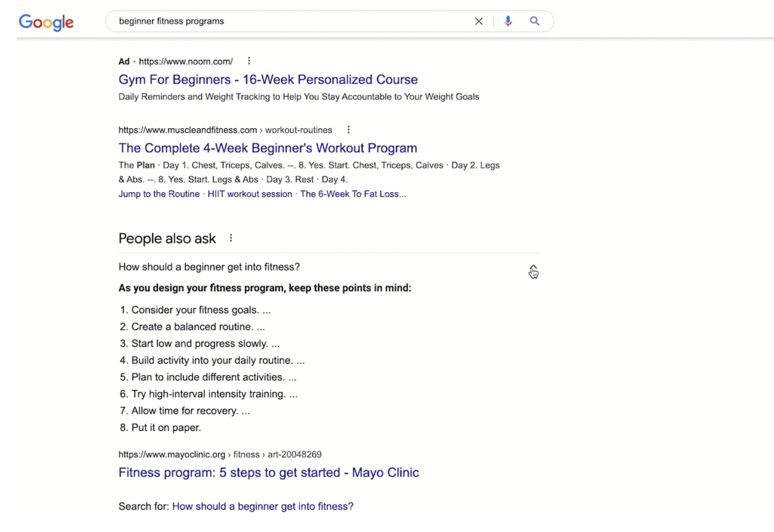Click the 'How should a beginner get into fitness?' question heading
The height and width of the screenshot is (532, 774).
209,267
